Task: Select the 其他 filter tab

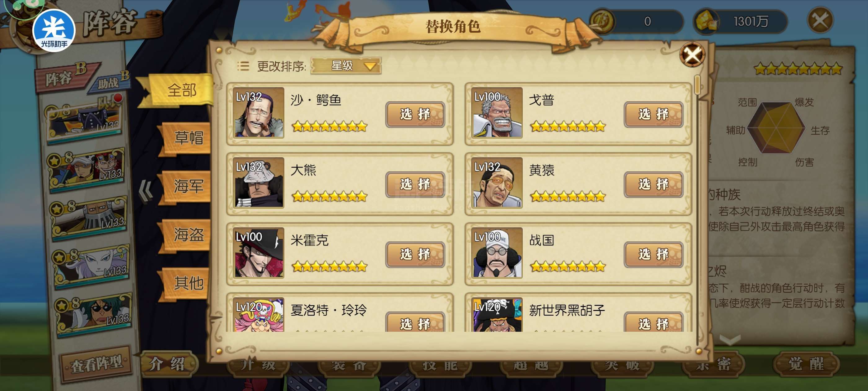Action: click(186, 283)
